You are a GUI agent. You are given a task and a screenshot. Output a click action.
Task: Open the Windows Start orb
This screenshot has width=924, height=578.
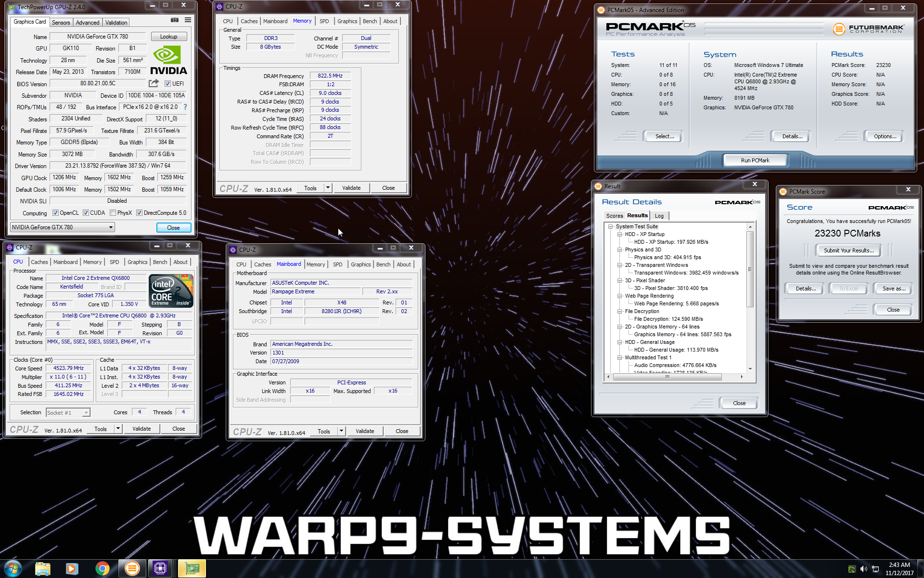(13, 569)
